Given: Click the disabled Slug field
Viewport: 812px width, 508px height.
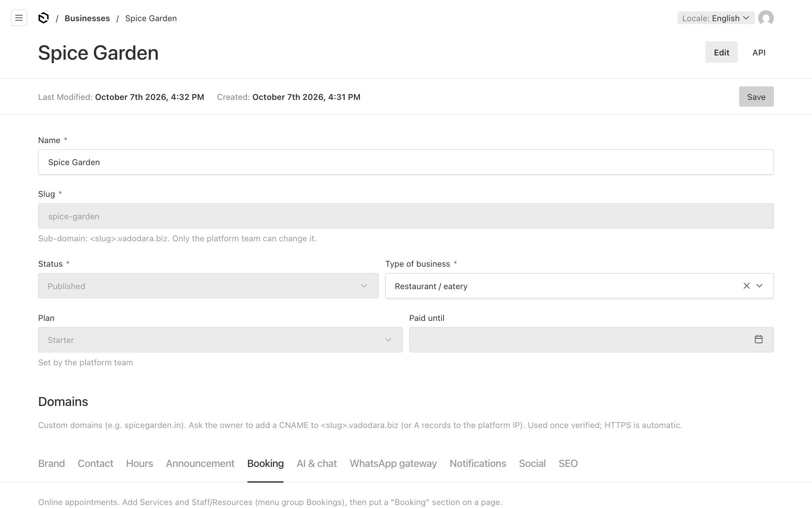Looking at the screenshot, I should point(406,216).
